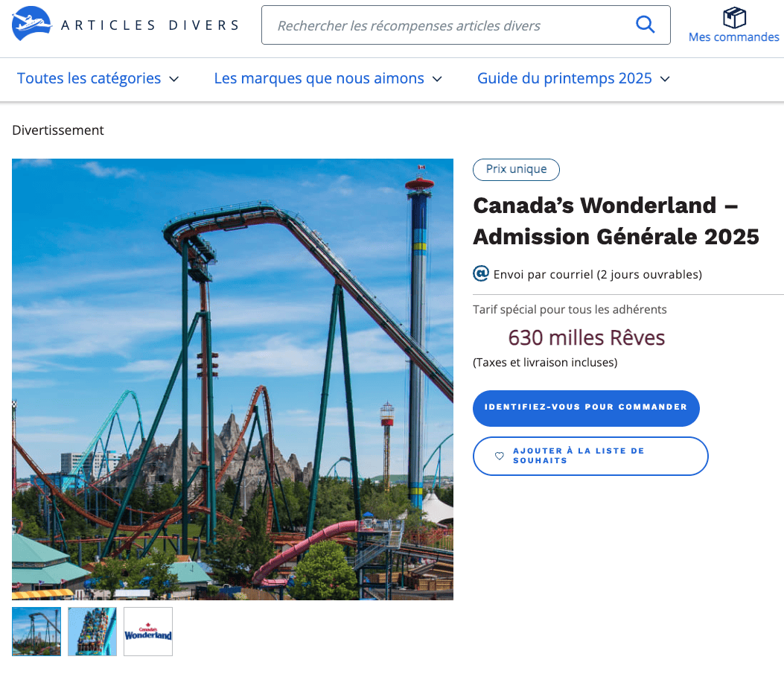Select Canada's Wonderland logo thumbnail

coord(148,632)
